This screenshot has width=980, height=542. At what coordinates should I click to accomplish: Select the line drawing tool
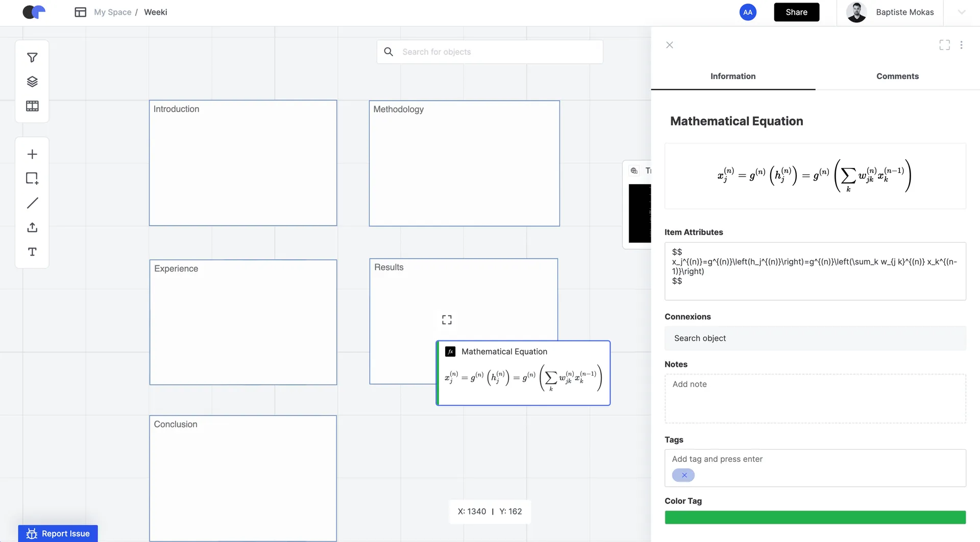(x=32, y=203)
